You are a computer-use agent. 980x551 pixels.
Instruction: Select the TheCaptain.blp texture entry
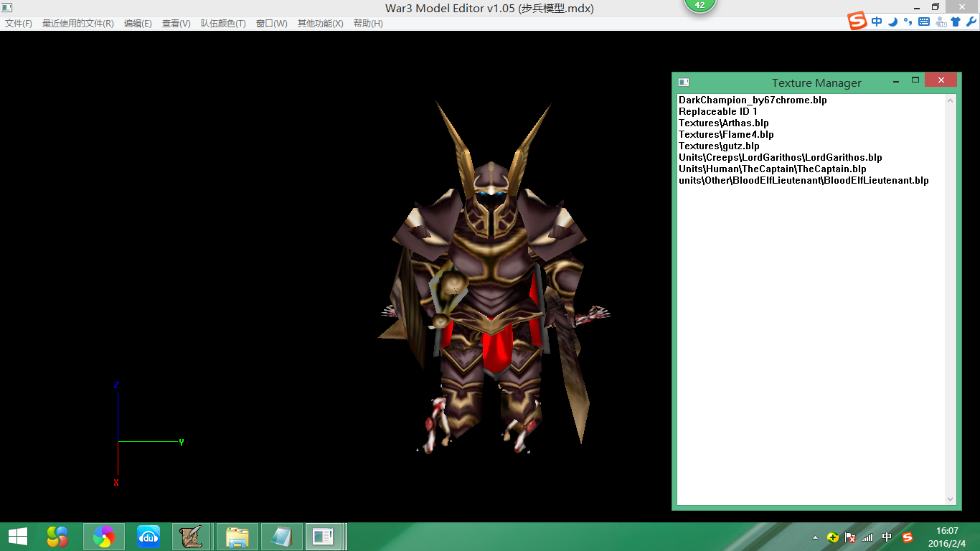tap(773, 169)
